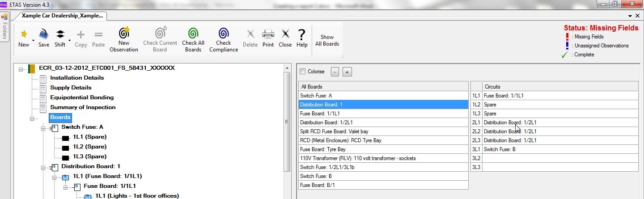Collapse the Switch Fuse: A tree node
The width and height of the screenshot is (644, 199).
[43, 128]
